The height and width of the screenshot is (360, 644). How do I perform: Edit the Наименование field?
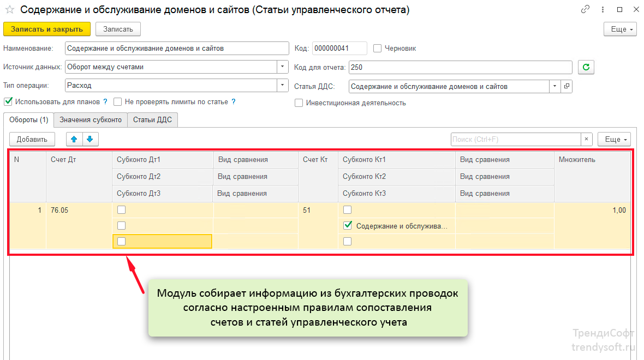(x=177, y=48)
